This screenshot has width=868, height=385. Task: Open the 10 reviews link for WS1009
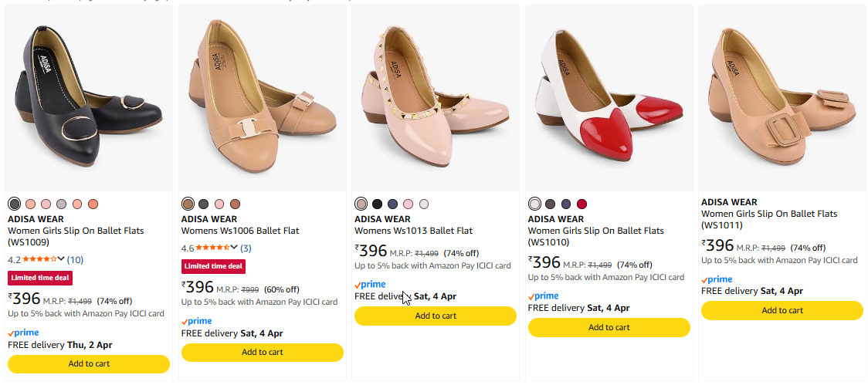(x=76, y=259)
